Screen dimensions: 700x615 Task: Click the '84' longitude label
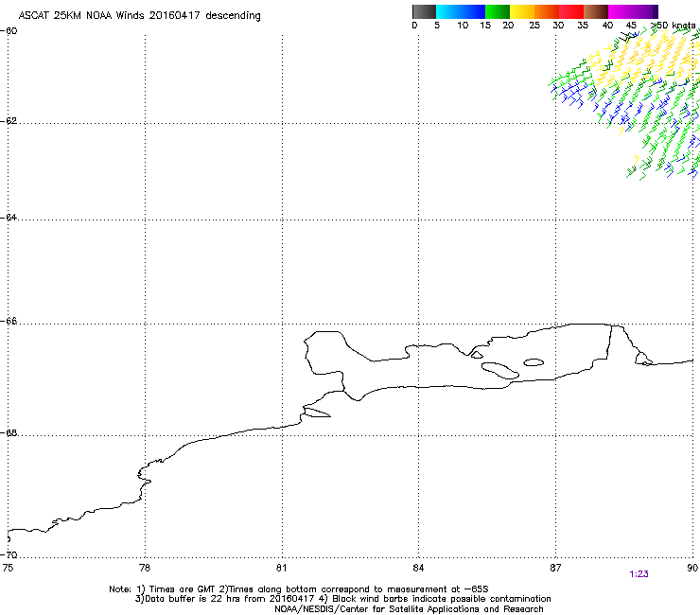(x=418, y=568)
